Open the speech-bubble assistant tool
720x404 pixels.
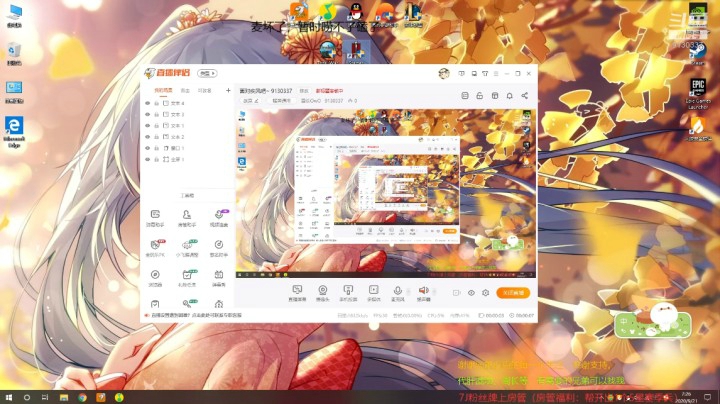click(155, 218)
